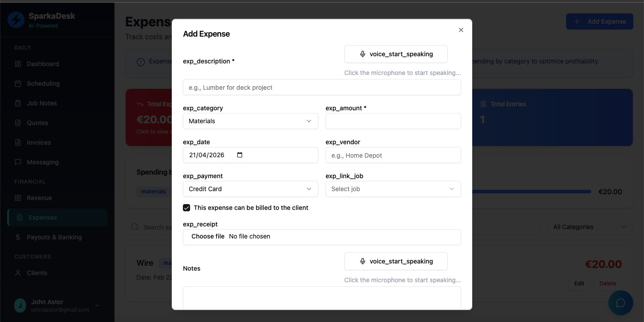The width and height of the screenshot is (644, 322).
Task: Uncheck 'This expense can be billed' checkbox
Action: pyautogui.click(x=186, y=208)
